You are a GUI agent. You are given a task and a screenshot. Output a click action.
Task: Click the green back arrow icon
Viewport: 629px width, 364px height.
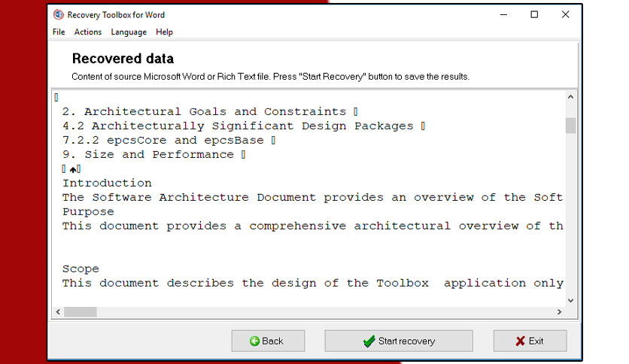click(x=254, y=341)
